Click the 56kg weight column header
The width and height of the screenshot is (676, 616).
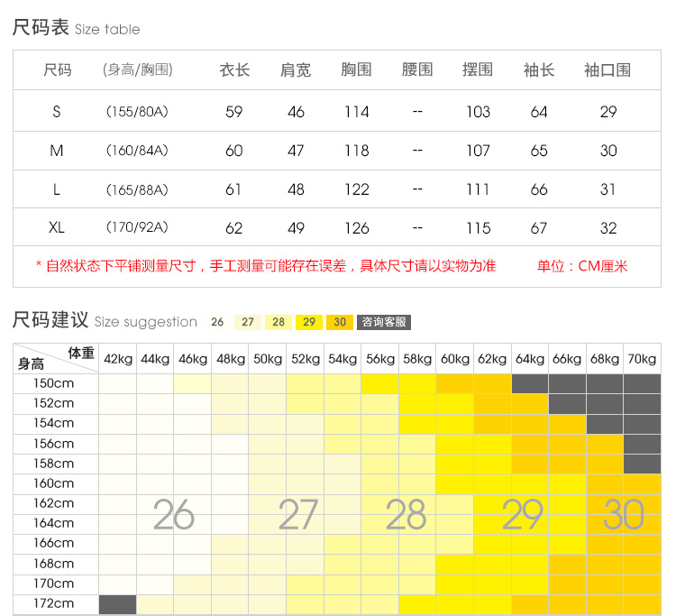379,359
